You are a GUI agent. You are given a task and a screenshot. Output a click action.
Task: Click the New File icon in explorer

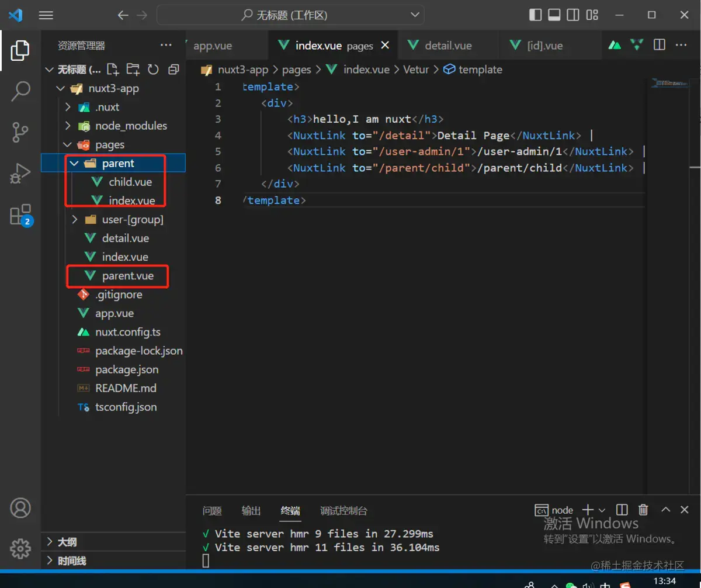[x=113, y=70]
